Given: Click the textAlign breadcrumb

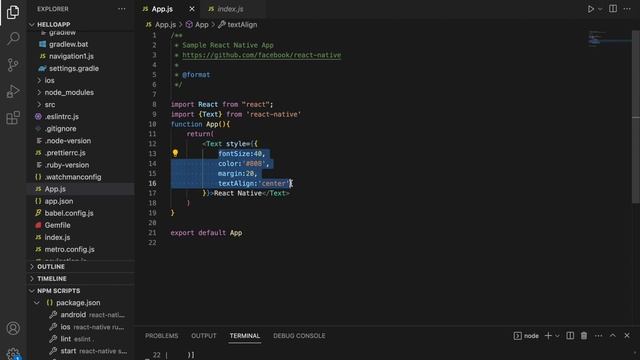Looking at the screenshot, I should coord(242,24).
